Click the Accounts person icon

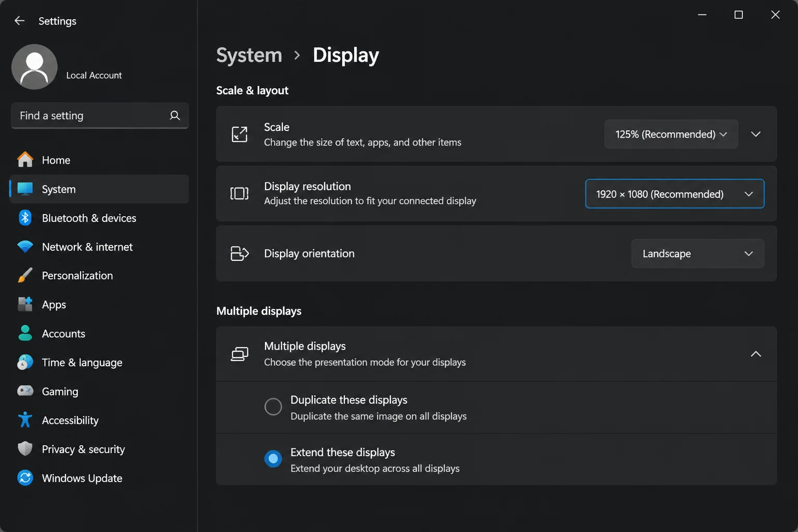[x=25, y=333]
